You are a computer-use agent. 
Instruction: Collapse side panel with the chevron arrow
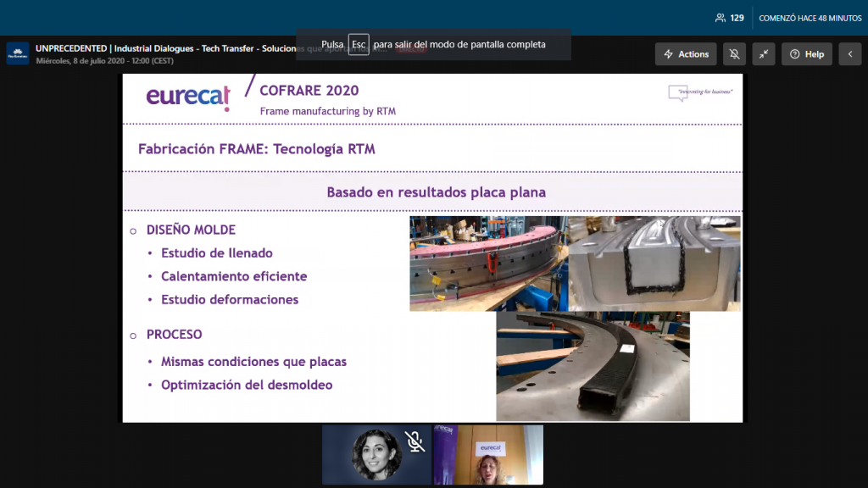tap(849, 54)
